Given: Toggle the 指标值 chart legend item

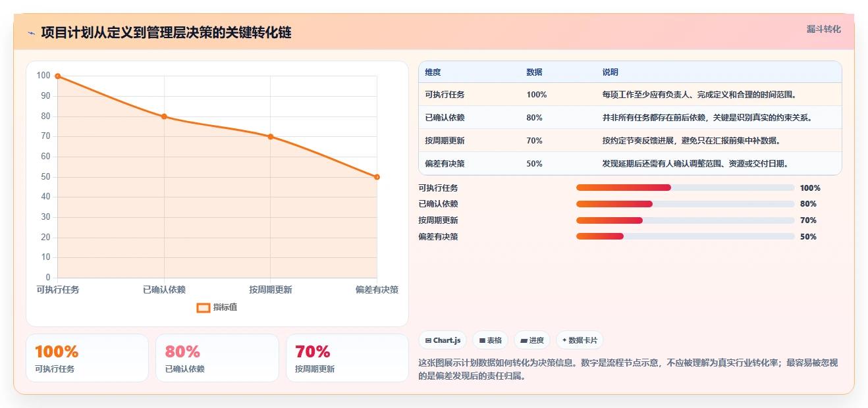Looking at the screenshot, I should click(217, 307).
